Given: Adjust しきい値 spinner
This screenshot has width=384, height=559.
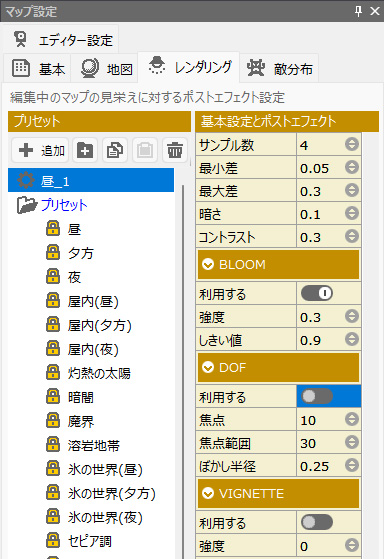Looking at the screenshot, I should tap(352, 339).
